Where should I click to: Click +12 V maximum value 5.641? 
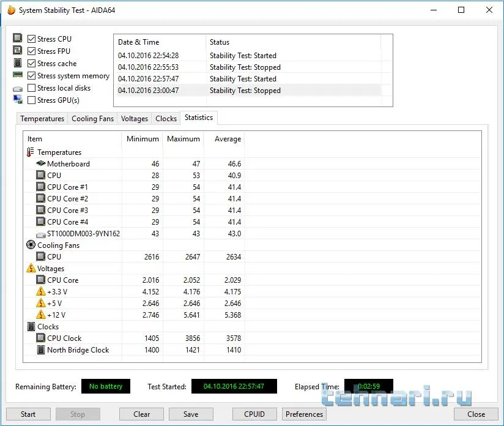tap(191, 315)
